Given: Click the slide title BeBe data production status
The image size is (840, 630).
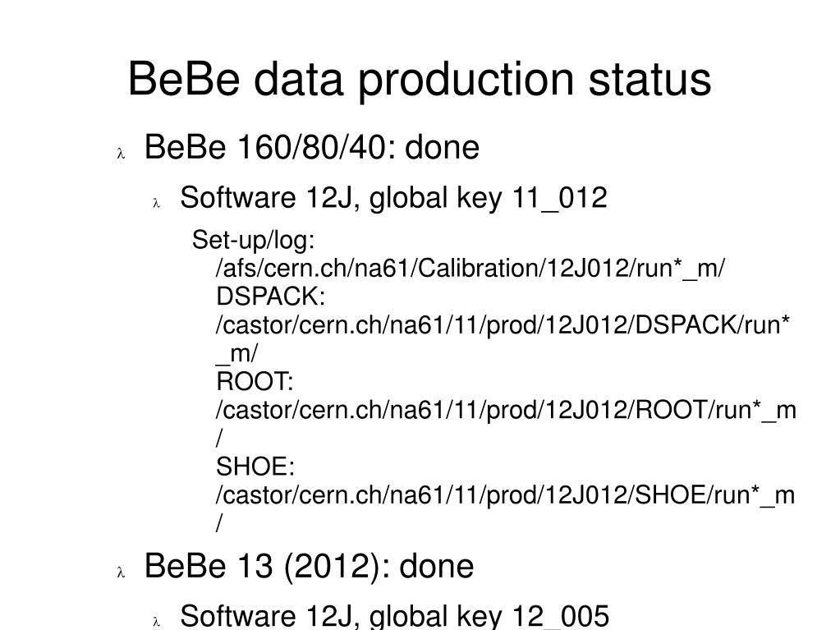Looking at the screenshot, I should 420,80.
